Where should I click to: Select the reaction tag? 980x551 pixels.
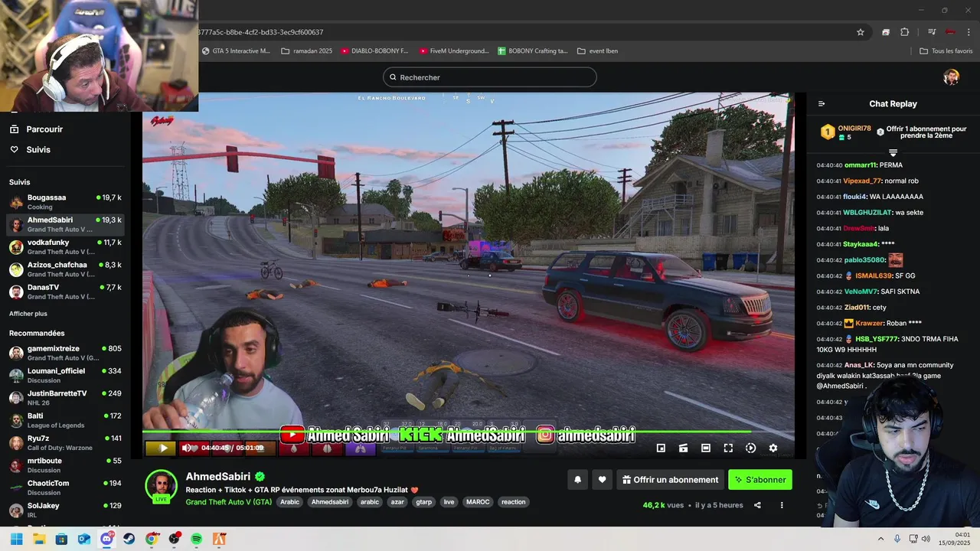click(514, 502)
